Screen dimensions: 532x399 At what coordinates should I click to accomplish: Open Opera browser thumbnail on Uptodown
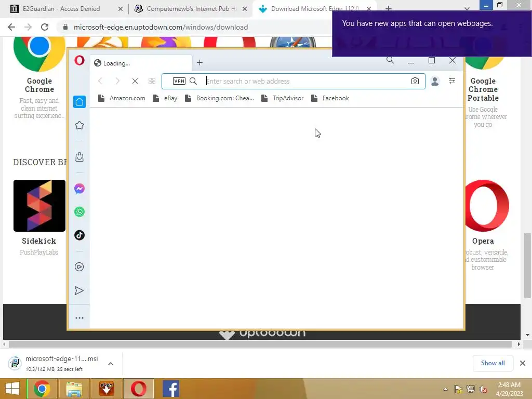coord(487,206)
